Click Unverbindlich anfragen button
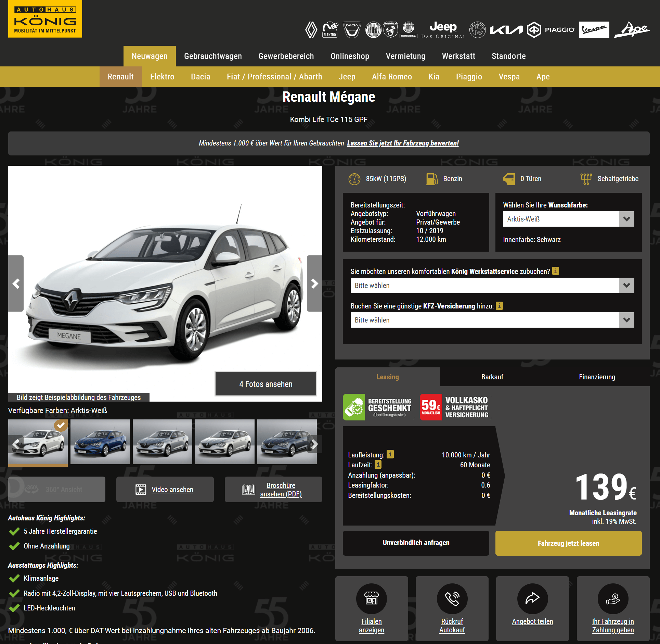 click(416, 543)
